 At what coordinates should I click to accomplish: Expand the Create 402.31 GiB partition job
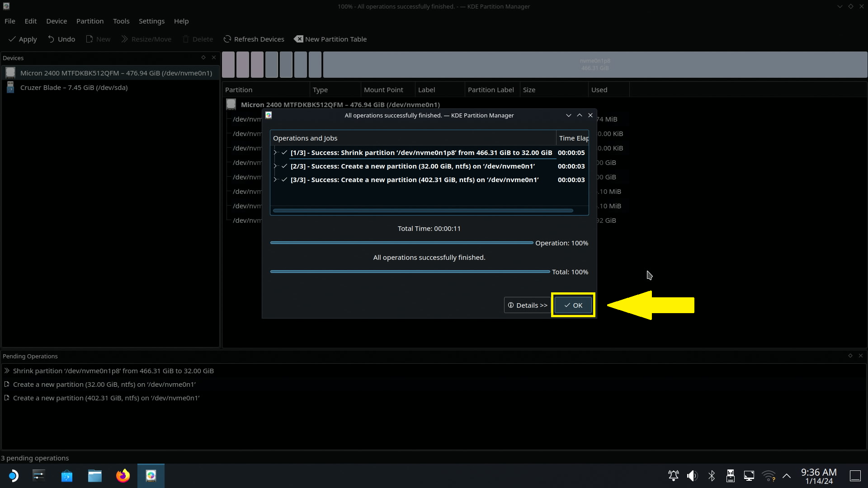pos(275,180)
